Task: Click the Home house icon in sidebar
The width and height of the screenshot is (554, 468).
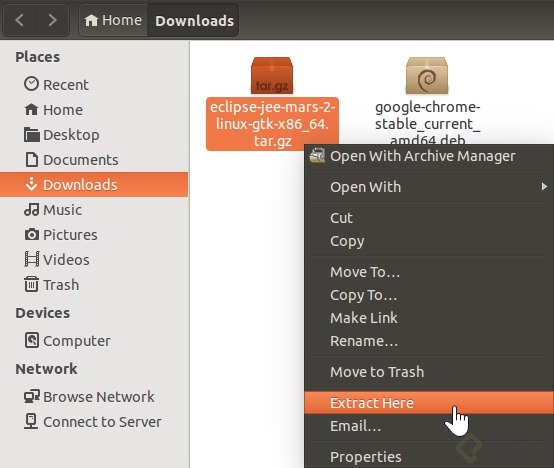Action: 31,109
